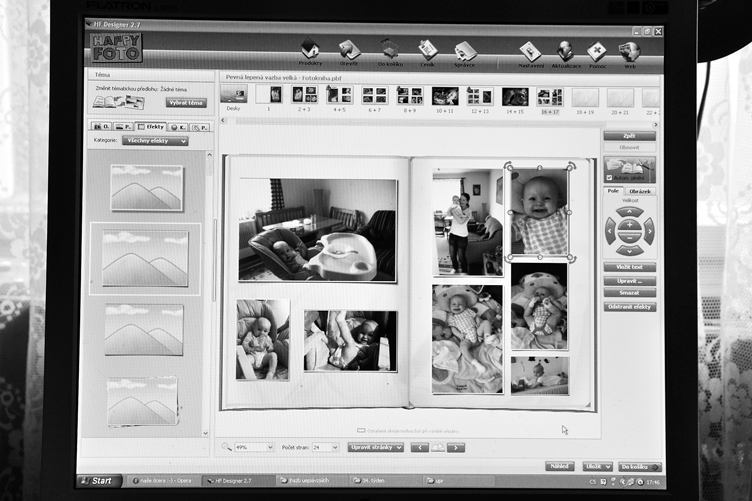This screenshot has height=501, width=752.
Task: Open the Produkty toolbar icon
Action: coord(310,51)
